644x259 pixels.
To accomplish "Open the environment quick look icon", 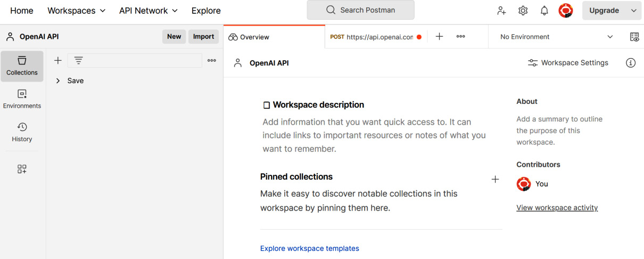I will pos(634,37).
